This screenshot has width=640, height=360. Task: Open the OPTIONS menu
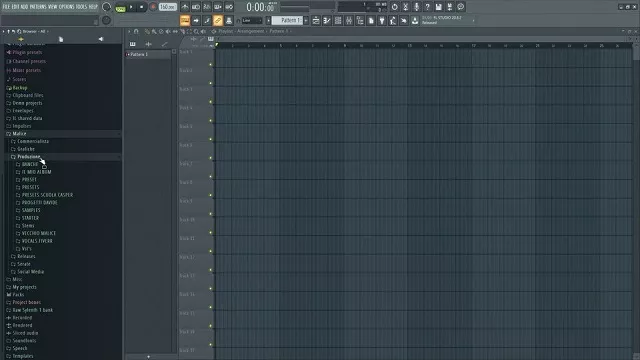point(67,7)
